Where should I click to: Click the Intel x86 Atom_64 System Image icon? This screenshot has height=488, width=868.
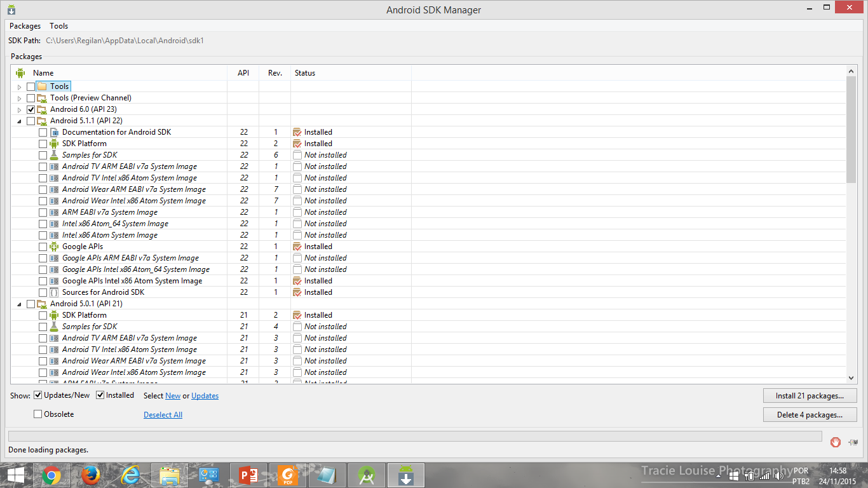(54, 224)
